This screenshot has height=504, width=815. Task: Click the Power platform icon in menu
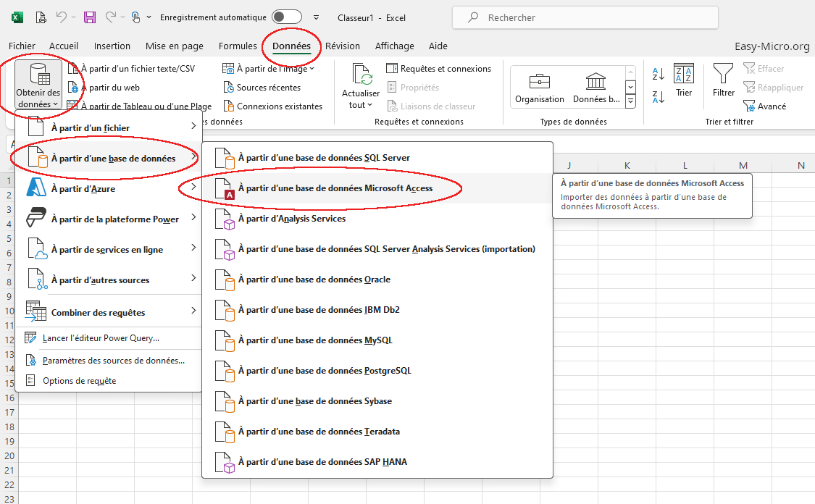click(x=36, y=217)
